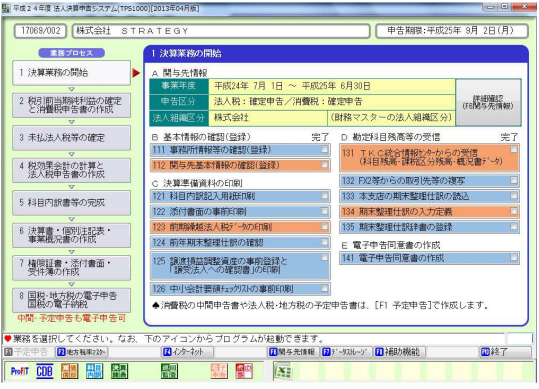Check the box on row 123

324,226
